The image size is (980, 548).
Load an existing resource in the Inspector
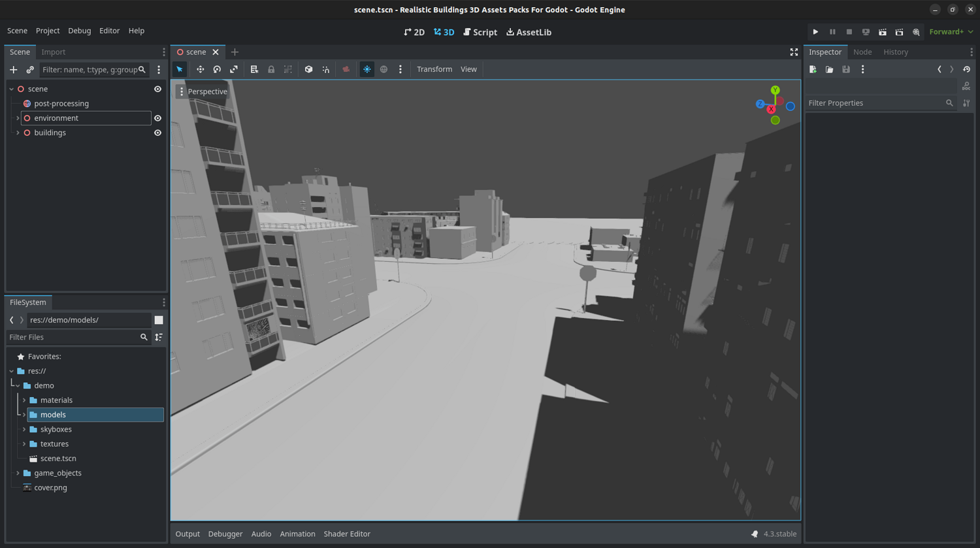(x=829, y=69)
